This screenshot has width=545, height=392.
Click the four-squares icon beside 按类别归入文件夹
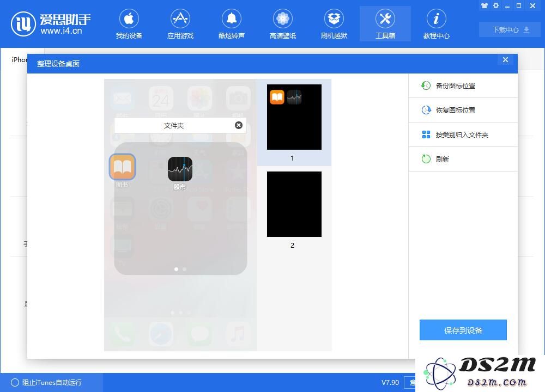(426, 134)
